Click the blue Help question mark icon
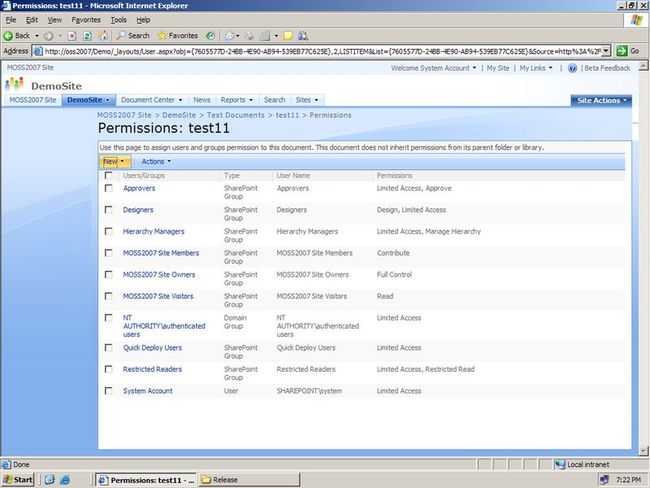Viewport: 650px width, 488px height. click(572, 68)
